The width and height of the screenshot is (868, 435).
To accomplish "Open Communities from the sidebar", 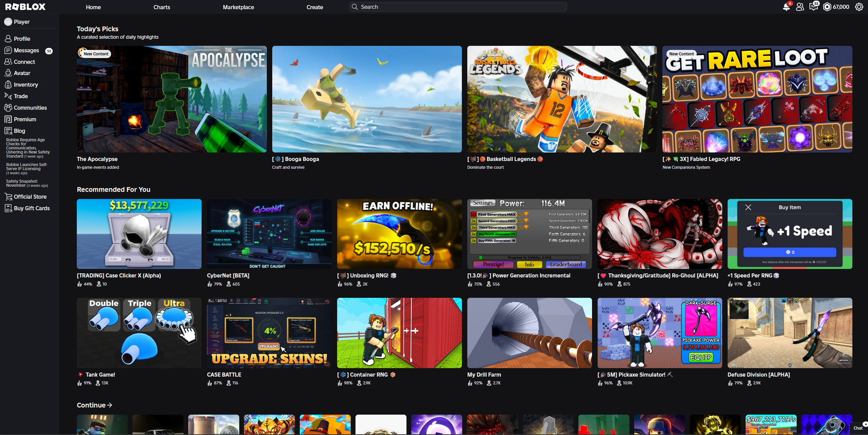I will click(31, 108).
